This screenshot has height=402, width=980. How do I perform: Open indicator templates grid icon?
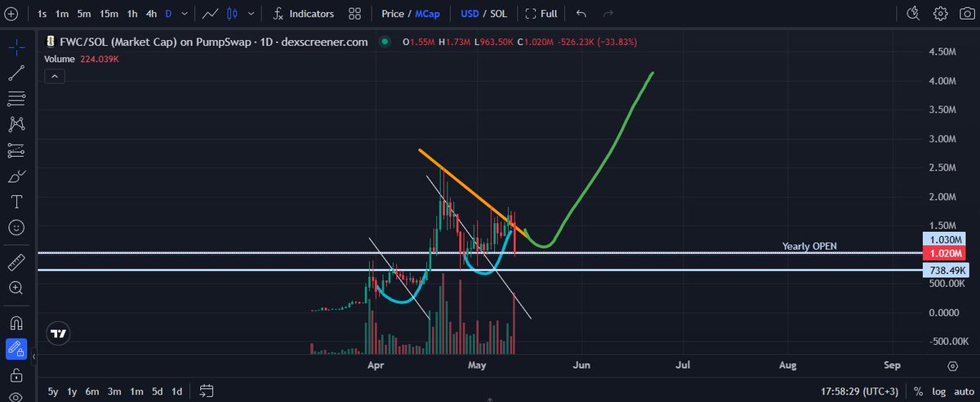pos(354,14)
